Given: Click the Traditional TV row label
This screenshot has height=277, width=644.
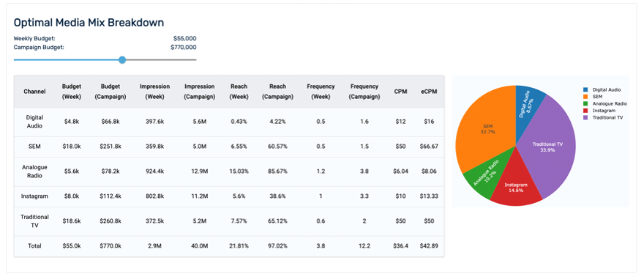Looking at the screenshot, I should coord(34,221).
